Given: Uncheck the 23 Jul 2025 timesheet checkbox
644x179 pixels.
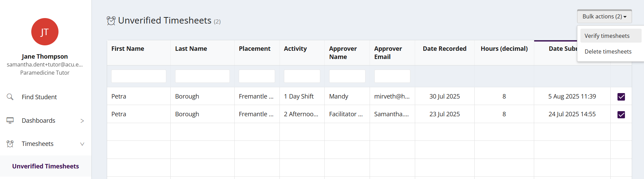Looking at the screenshot, I should [621, 115].
